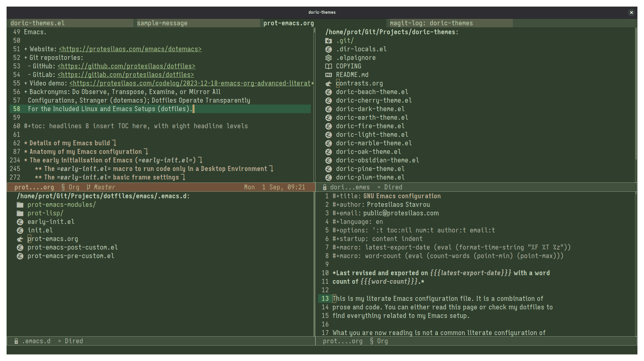The width and height of the screenshot is (644, 361).
Task: Expand the Details of my Emacs build heading
Action: tap(70, 143)
